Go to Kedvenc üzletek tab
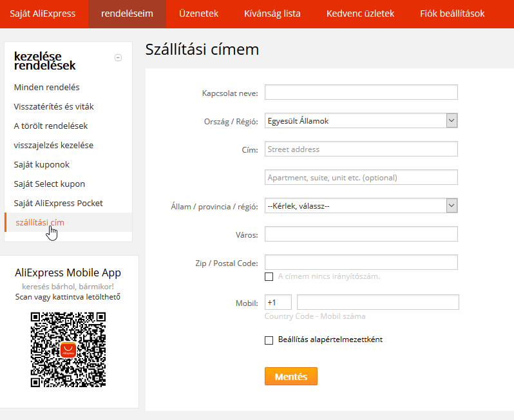 tap(360, 14)
